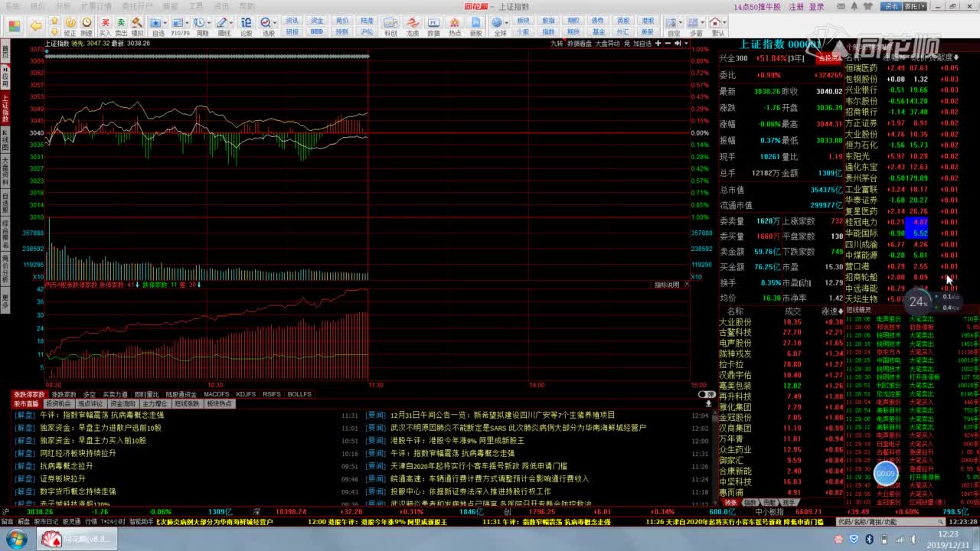Click the 资讯 toolbar button
980x551 pixels.
coord(292,21)
